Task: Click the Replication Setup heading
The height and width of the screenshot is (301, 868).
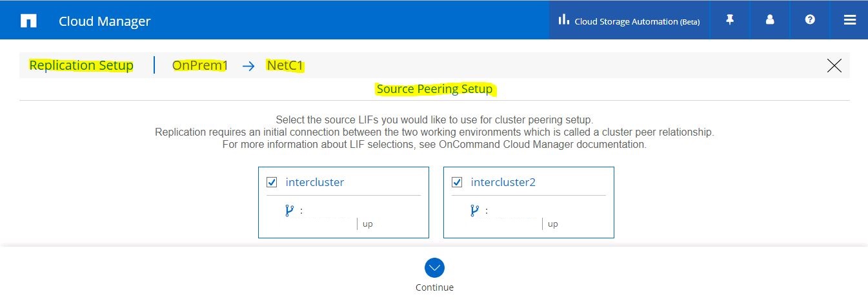Action: (x=81, y=65)
